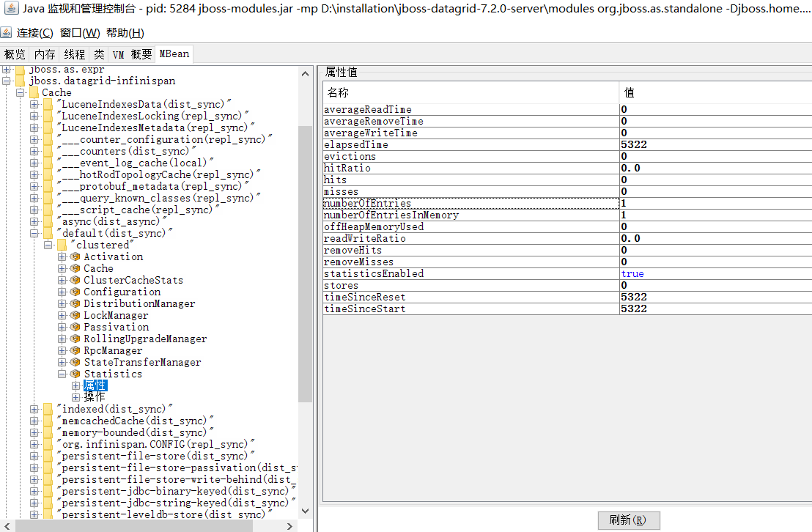Switch to the 内存 tab

click(x=45, y=54)
